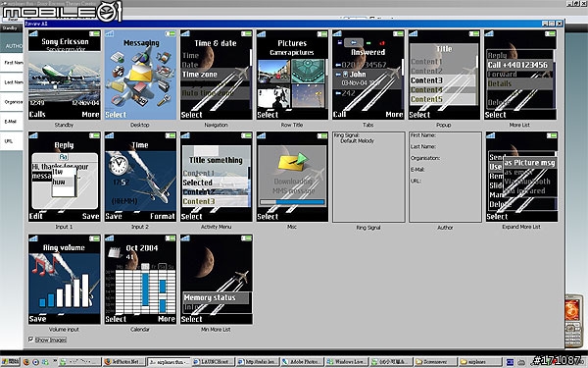Maximize the Preview All window
The height and width of the screenshot is (368, 588).
pos(552,24)
